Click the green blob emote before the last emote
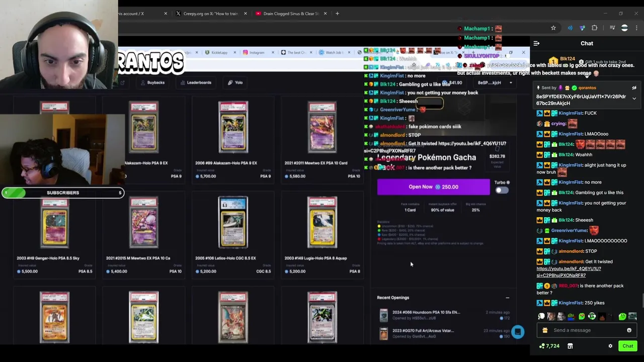The width and height of the screenshot is (644, 362). 622,316
